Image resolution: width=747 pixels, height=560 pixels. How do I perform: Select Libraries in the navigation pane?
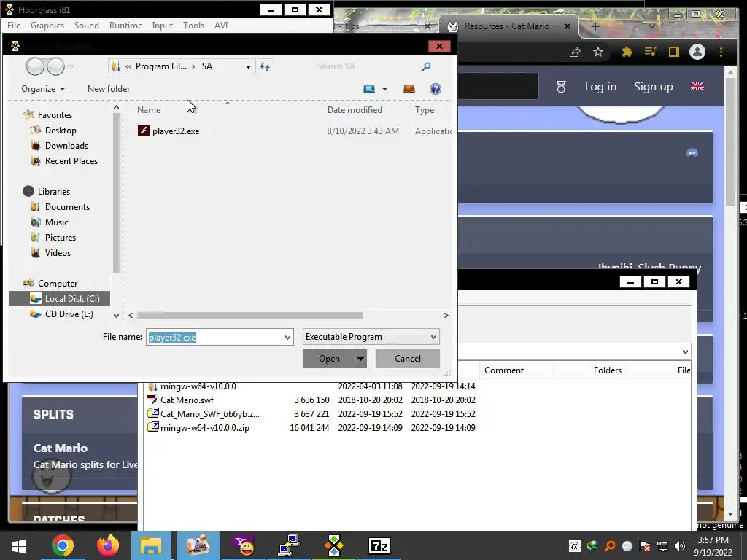pyautogui.click(x=54, y=192)
